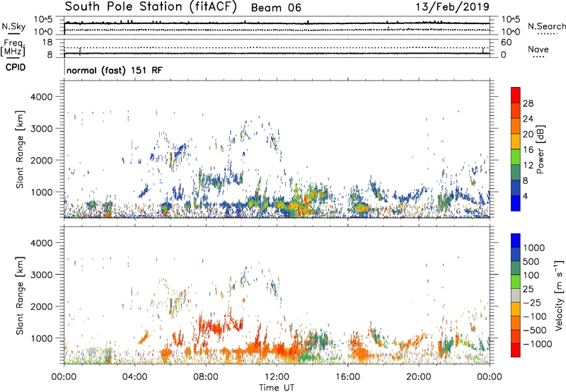The image size is (566, 392).
Task: Click the "-500" label on Velocity colorbar
Action: pos(535,330)
